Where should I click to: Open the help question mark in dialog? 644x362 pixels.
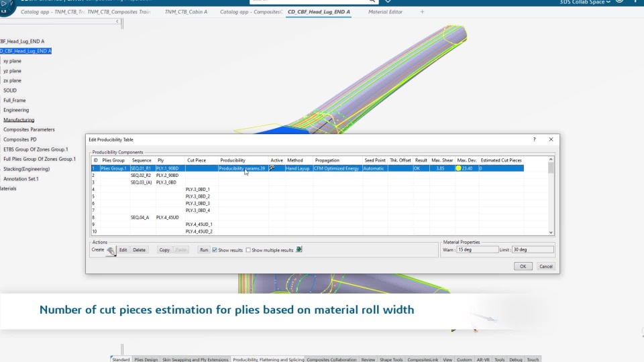pyautogui.click(x=535, y=139)
